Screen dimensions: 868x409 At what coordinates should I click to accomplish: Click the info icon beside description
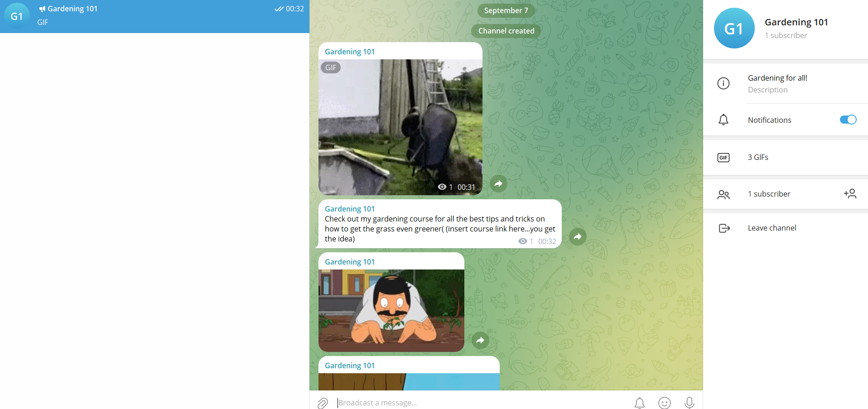click(x=723, y=83)
